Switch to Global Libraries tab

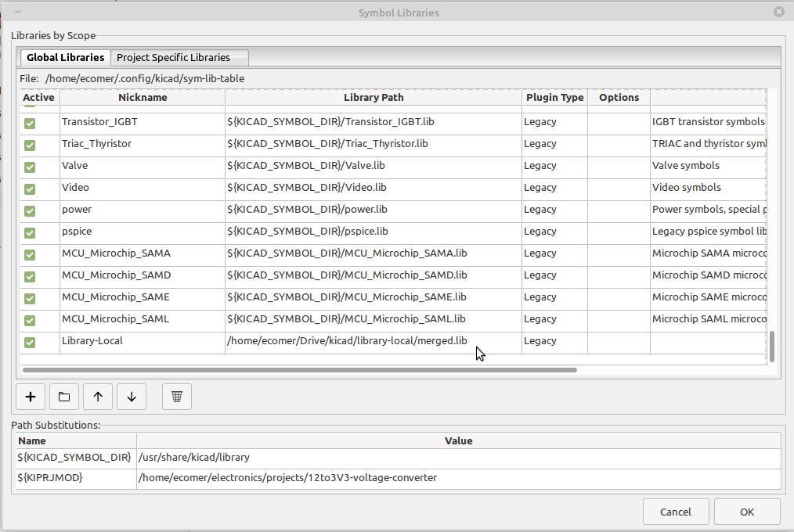(x=65, y=58)
